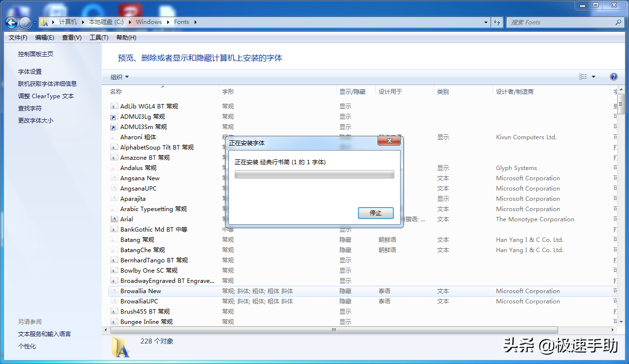The image size is (629, 364).
Task: Open the view options dropdown arrow
Action: click(x=593, y=77)
